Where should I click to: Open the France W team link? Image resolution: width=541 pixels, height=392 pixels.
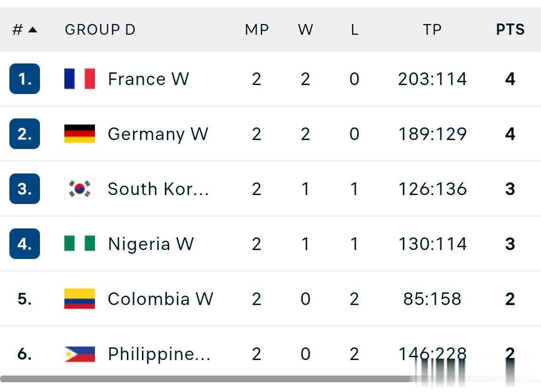(148, 79)
